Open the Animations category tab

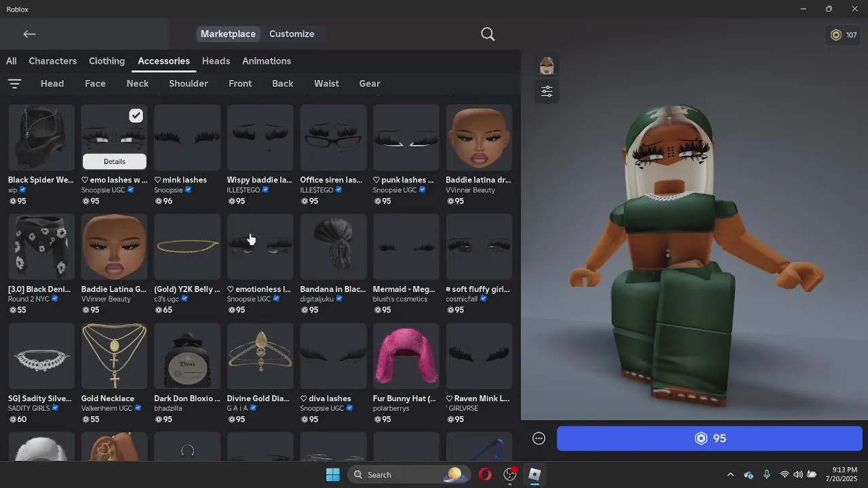(x=267, y=61)
